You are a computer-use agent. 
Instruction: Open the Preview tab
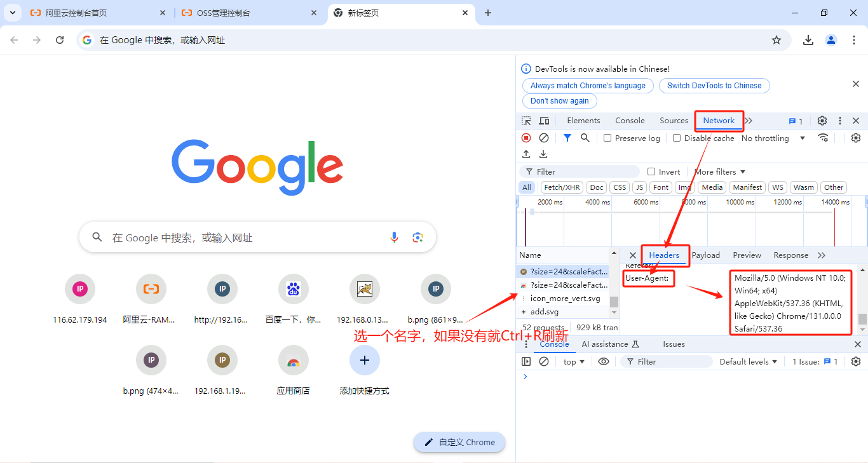[747, 255]
